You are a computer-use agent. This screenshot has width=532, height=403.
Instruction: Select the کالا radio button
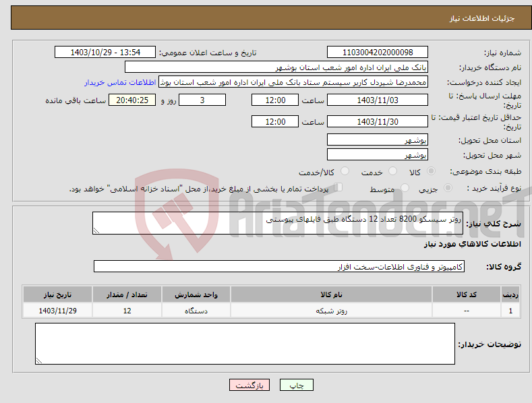[x=431, y=171]
